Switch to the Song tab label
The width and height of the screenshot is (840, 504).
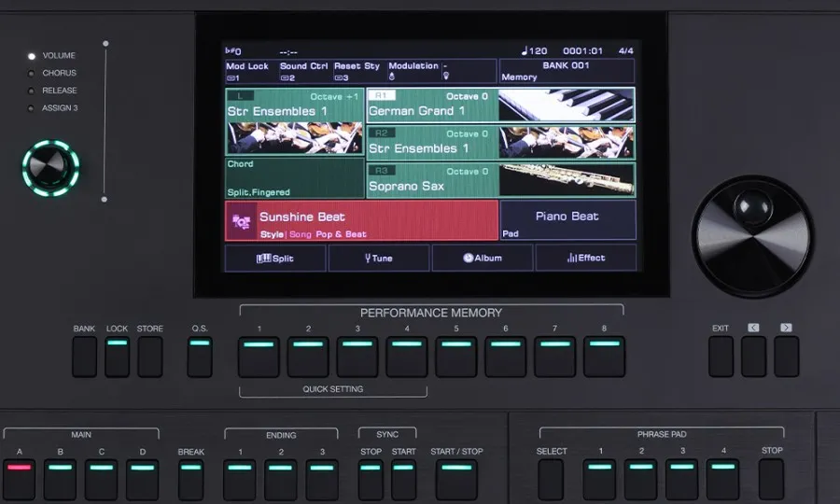pos(300,234)
